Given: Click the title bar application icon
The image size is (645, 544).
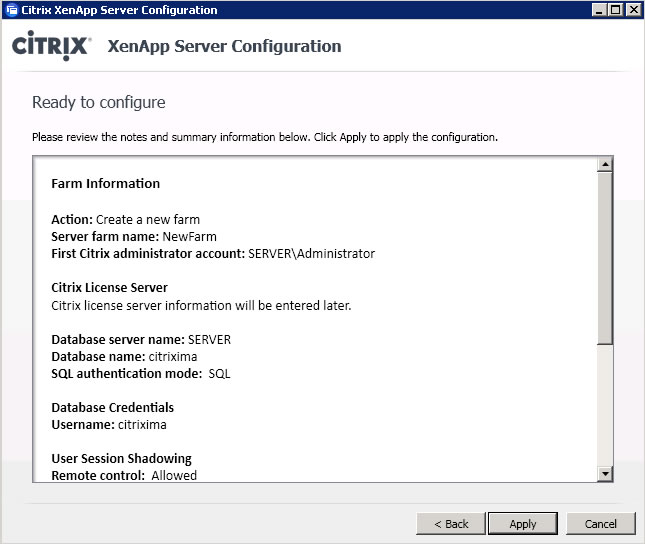Looking at the screenshot, I should point(12,9).
